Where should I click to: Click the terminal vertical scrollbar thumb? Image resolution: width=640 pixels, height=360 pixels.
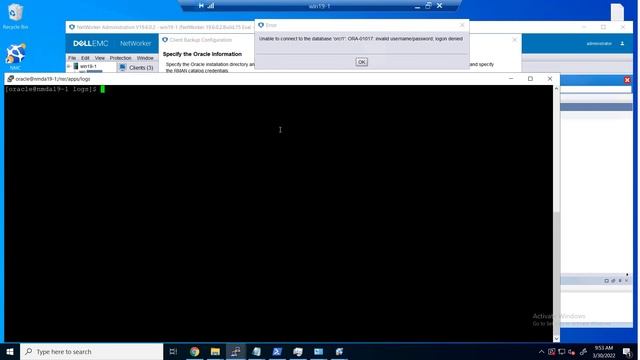pos(556,273)
